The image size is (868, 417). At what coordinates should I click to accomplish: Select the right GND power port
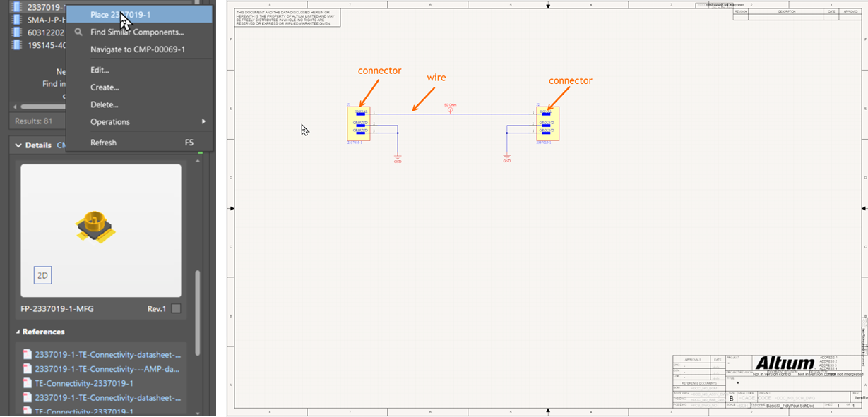(506, 159)
